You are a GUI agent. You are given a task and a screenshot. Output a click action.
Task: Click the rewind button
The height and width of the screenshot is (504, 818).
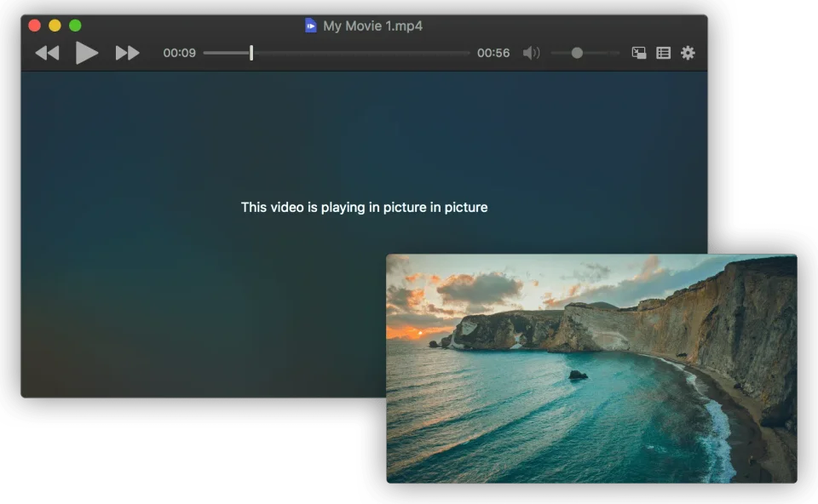tap(47, 53)
